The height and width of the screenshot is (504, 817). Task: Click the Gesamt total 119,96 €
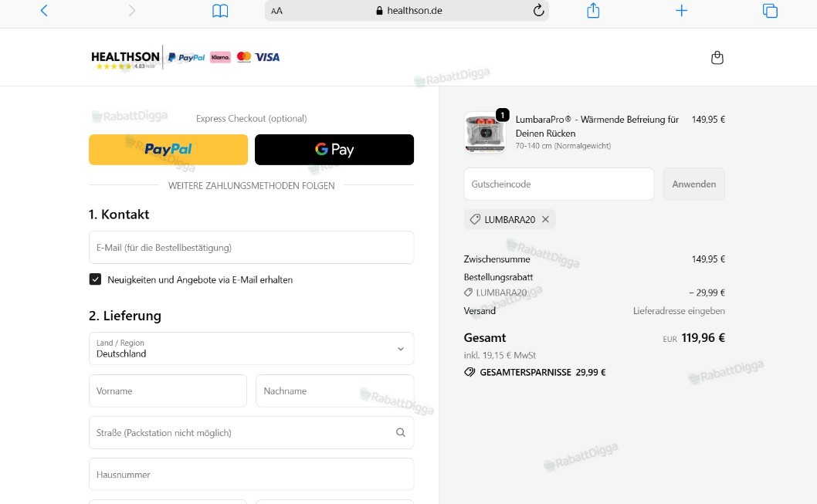coord(703,337)
